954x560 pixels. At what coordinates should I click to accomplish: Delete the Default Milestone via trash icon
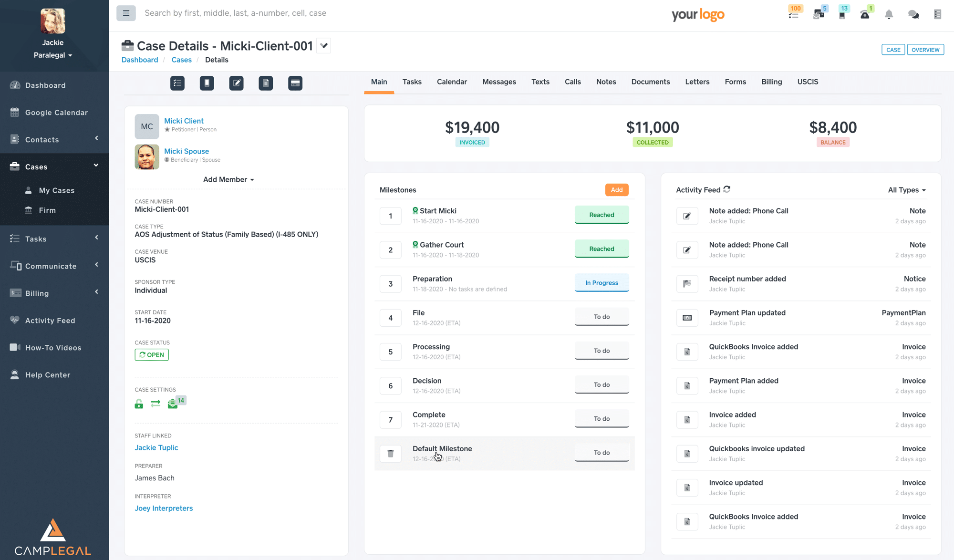pyautogui.click(x=391, y=454)
